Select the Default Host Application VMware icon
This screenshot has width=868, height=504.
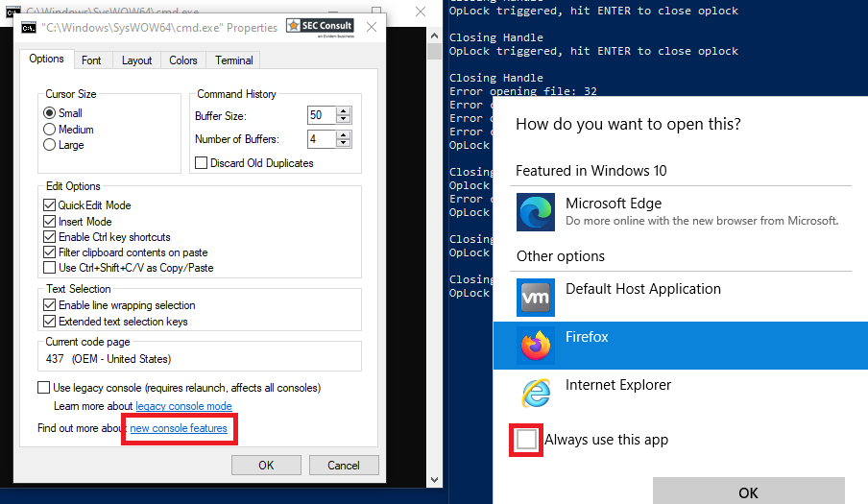[534, 298]
